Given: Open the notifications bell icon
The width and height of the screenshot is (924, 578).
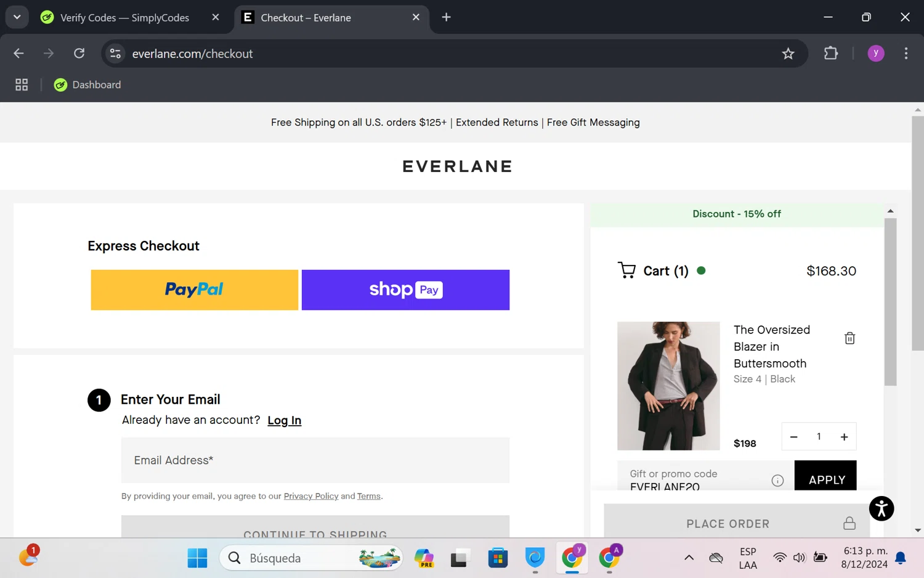Looking at the screenshot, I should coord(900,558).
